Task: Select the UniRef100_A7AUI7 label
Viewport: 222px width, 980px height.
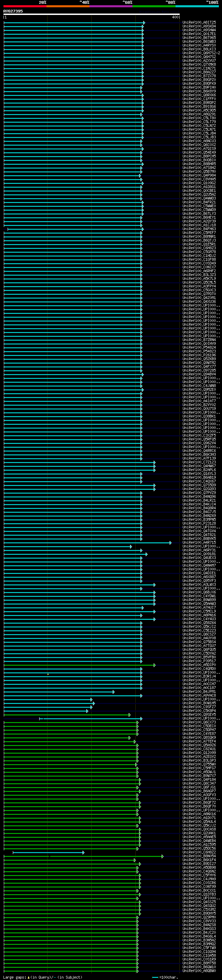Action: [x=199, y=607]
